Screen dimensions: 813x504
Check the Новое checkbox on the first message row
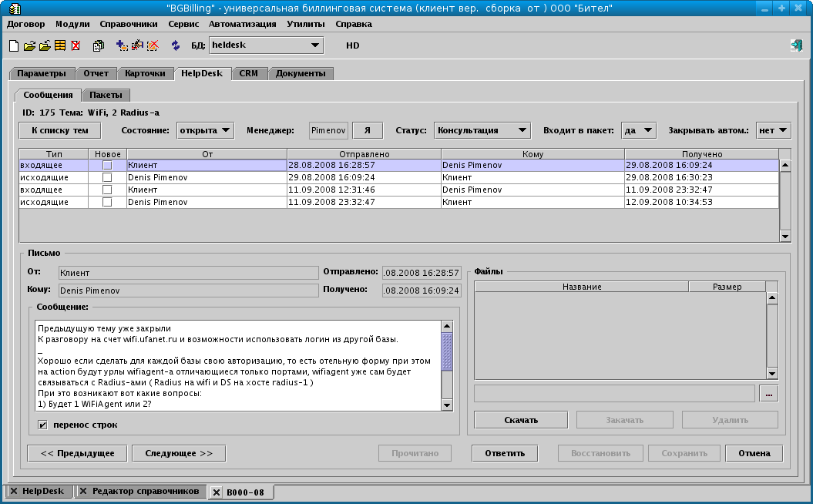[108, 164]
